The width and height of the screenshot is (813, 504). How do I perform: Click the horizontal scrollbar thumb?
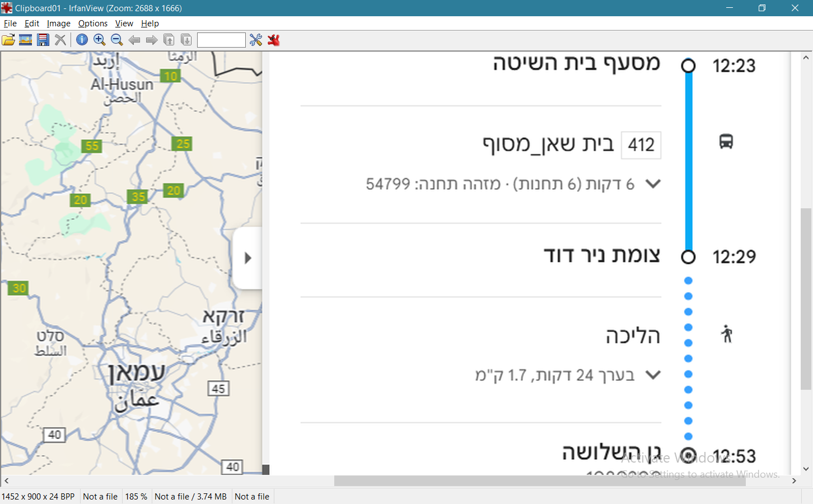(540, 481)
